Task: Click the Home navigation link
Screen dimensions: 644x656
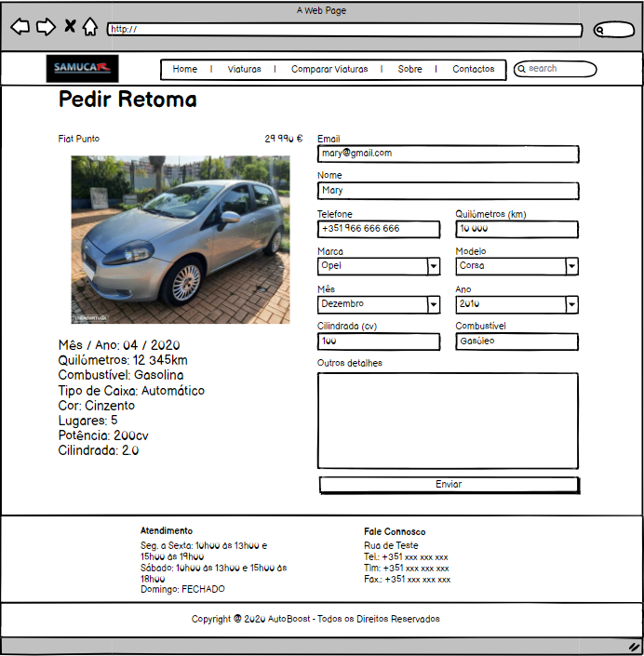Action: coord(185,70)
